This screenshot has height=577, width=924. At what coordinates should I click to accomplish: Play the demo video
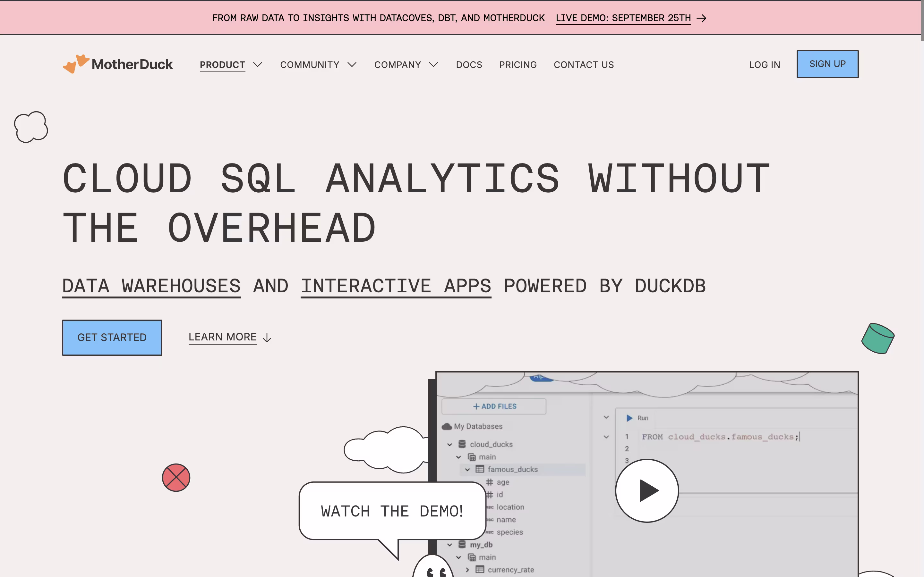tap(647, 491)
